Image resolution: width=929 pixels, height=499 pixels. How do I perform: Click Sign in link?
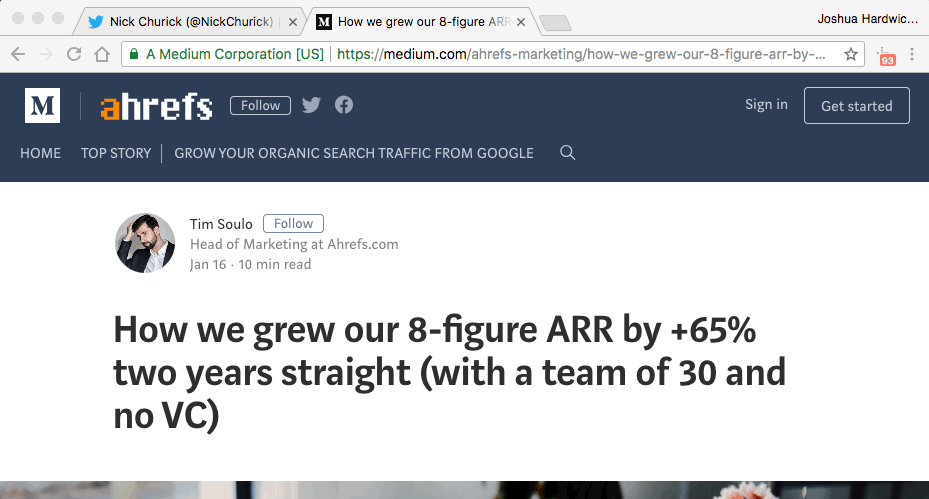766,104
